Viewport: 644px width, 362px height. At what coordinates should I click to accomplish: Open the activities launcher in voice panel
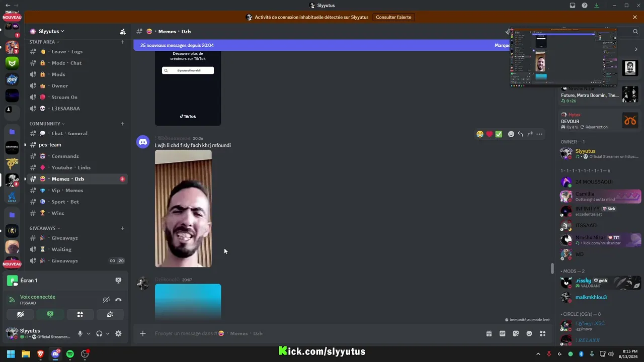coord(80,314)
